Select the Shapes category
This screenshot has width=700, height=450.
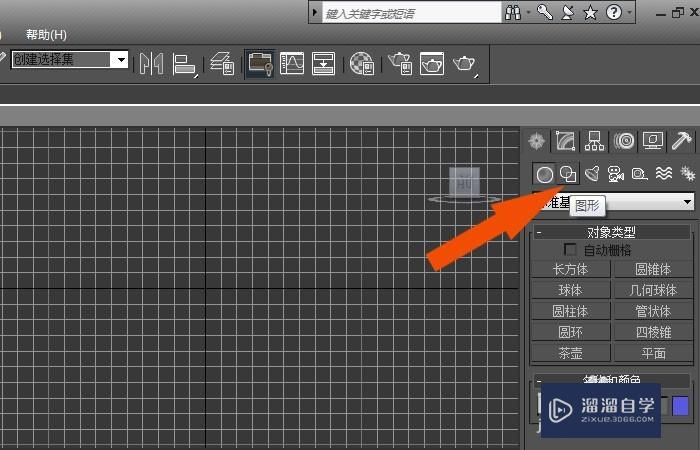pos(568,174)
